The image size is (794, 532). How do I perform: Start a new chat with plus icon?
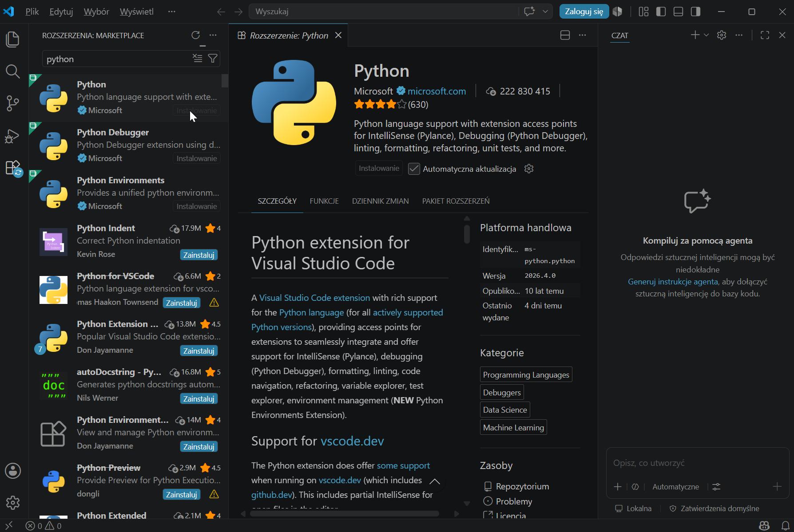(x=695, y=35)
